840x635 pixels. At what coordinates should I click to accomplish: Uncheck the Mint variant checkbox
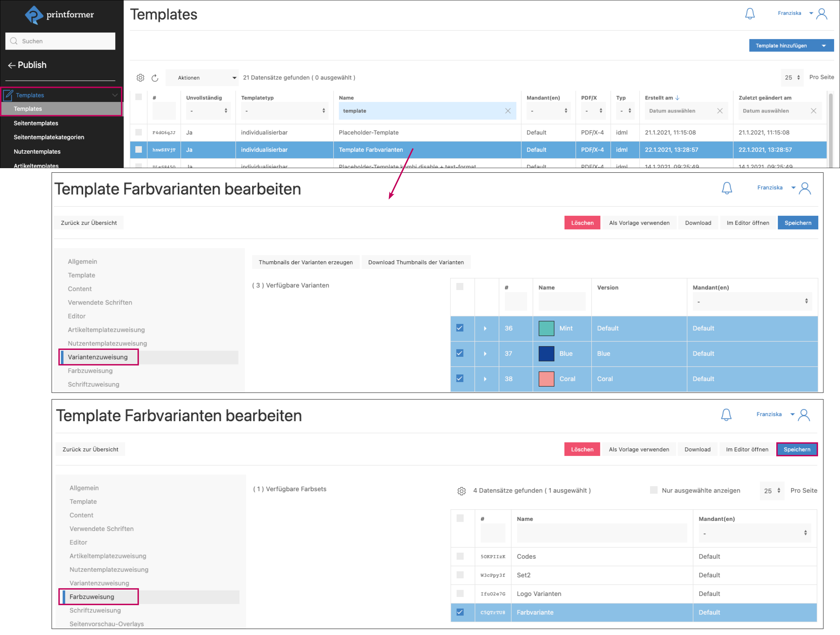[x=459, y=328]
